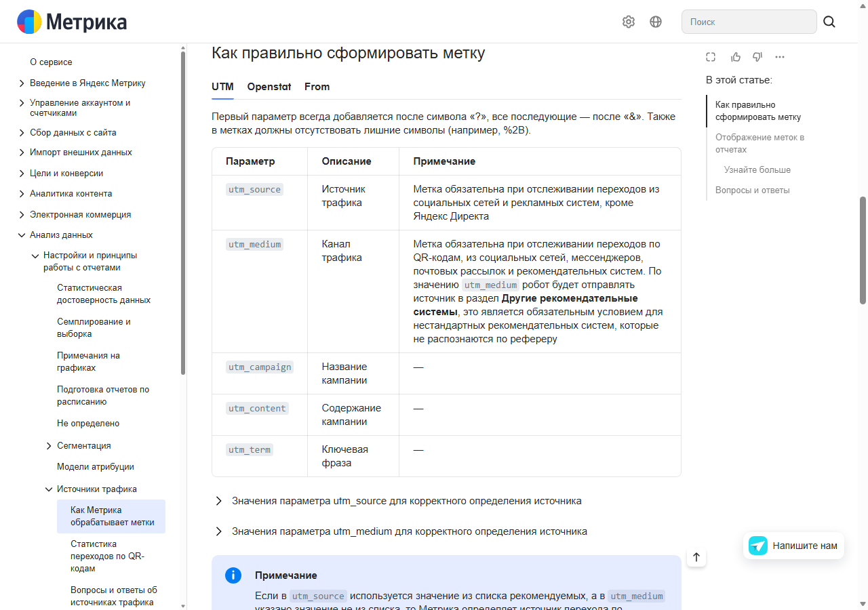Open Статистическая достоверность данных page
The image size is (868, 610).
[x=104, y=294]
